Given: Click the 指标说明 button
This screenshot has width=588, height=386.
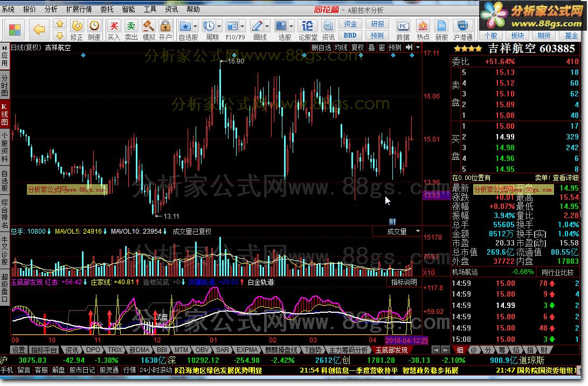Looking at the screenshot, I should click(x=404, y=282).
